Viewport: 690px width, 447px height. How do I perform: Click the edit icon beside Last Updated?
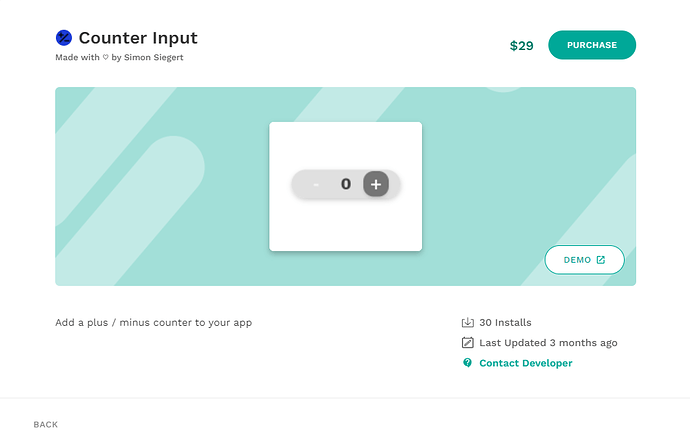467,343
